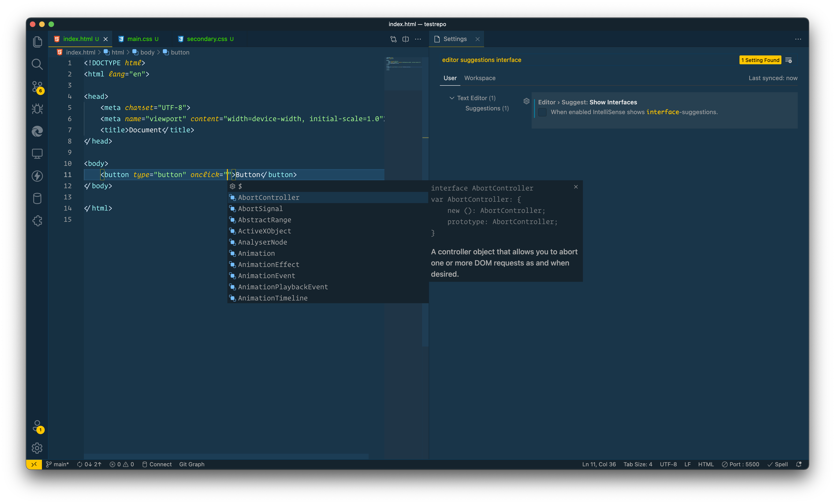Click Connect in the status bar
Viewport: 835px width, 504px height.
(x=157, y=464)
